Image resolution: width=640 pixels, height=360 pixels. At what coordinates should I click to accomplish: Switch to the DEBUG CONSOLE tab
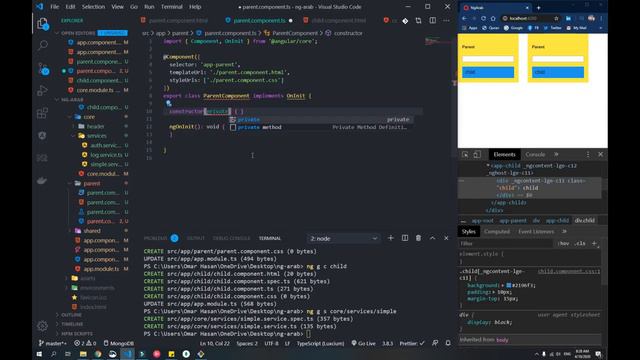pyautogui.click(x=231, y=238)
